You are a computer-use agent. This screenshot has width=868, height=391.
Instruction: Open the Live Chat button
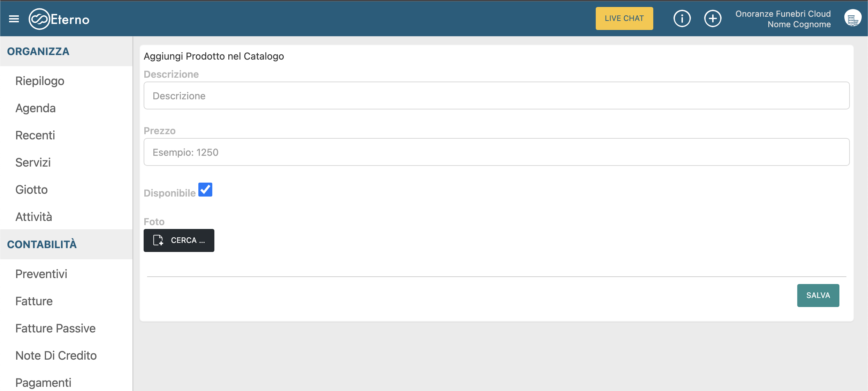point(624,18)
